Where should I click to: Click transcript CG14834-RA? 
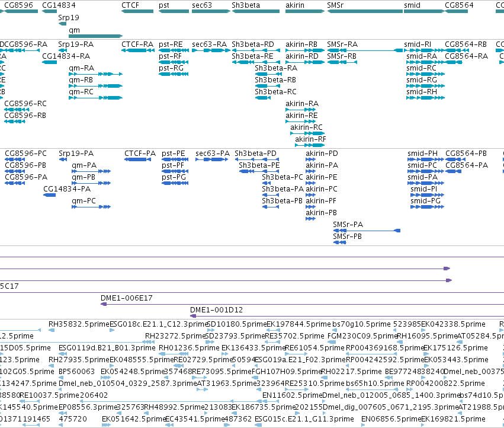coord(50,62)
